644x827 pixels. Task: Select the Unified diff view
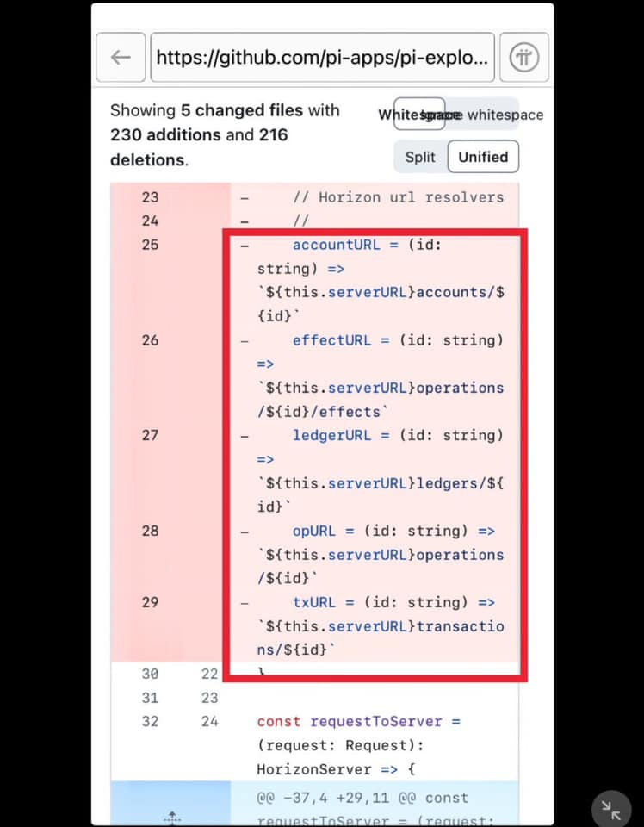pyautogui.click(x=483, y=157)
